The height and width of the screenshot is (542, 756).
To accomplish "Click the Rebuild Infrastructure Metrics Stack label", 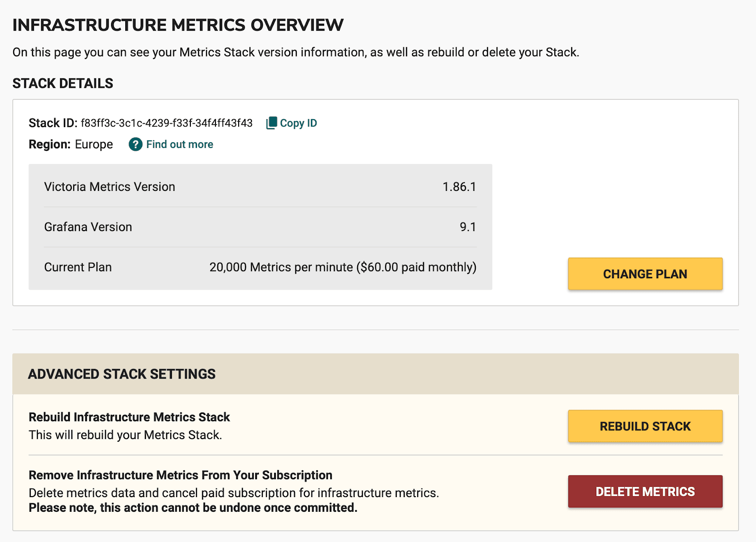I will click(x=129, y=417).
